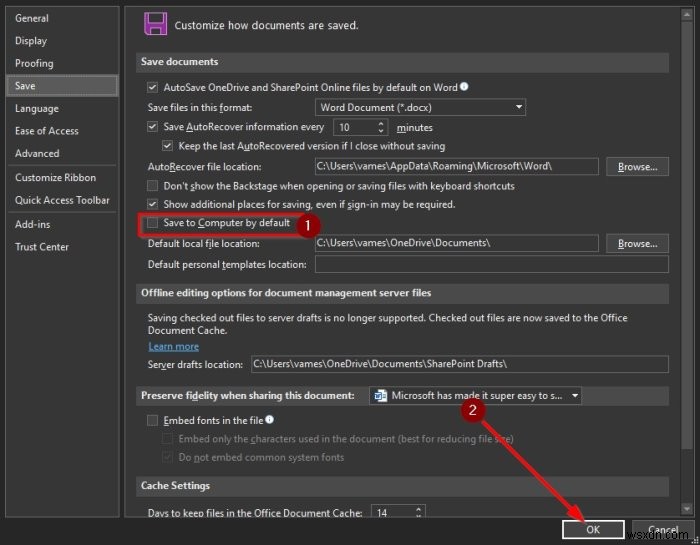Click the Embed fonts info icon

(x=269, y=420)
